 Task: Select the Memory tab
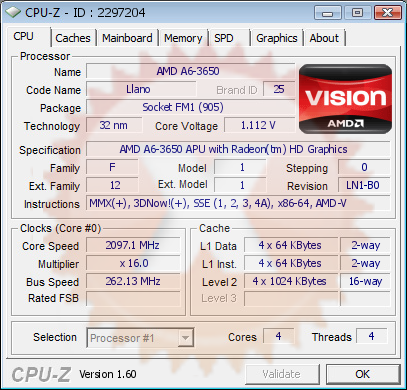point(183,38)
